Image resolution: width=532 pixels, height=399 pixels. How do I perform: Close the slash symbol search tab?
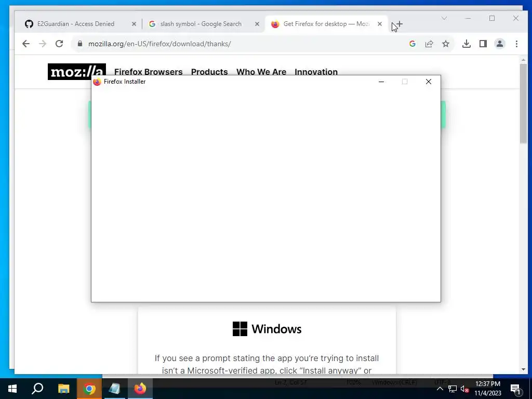[x=257, y=24]
